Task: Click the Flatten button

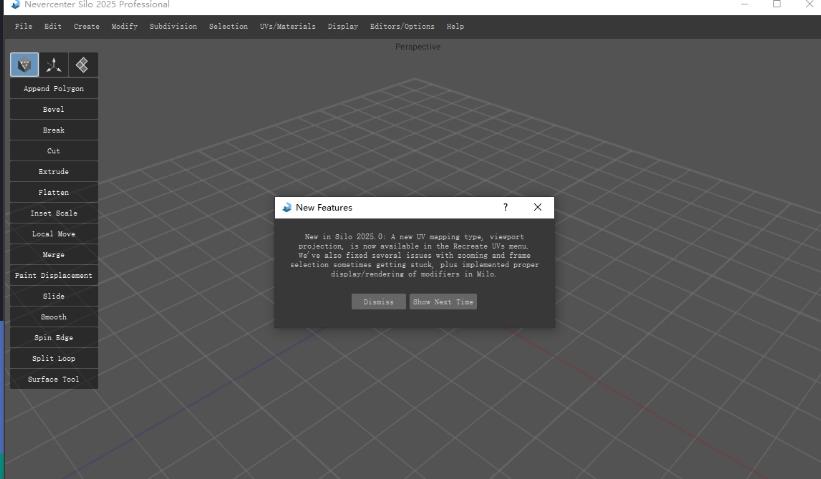Action: pyautogui.click(x=54, y=192)
